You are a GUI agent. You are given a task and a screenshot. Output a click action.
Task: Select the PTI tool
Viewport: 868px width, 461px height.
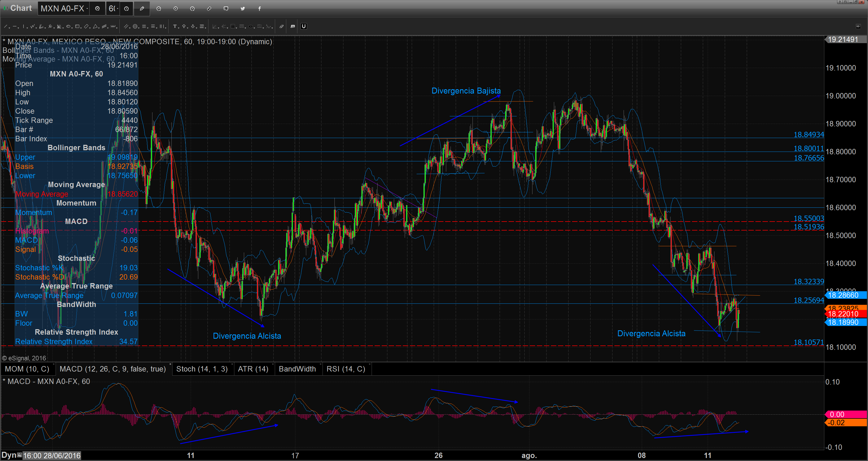[260, 26]
